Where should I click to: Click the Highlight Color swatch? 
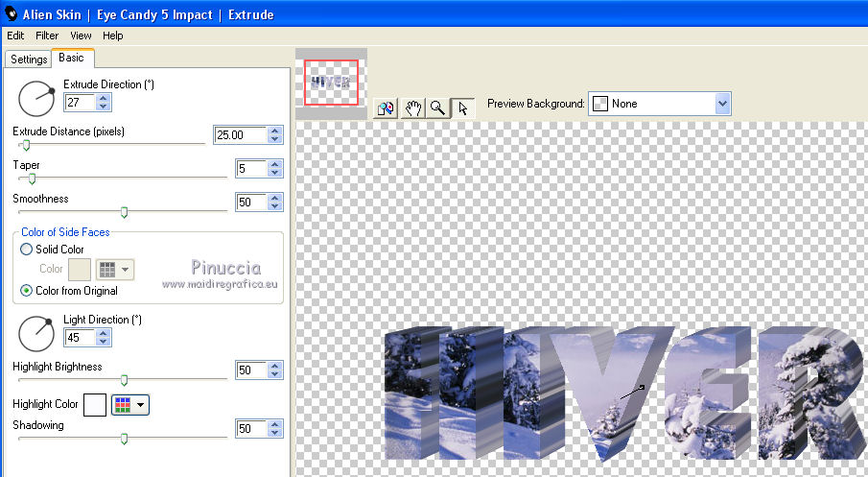(95, 404)
